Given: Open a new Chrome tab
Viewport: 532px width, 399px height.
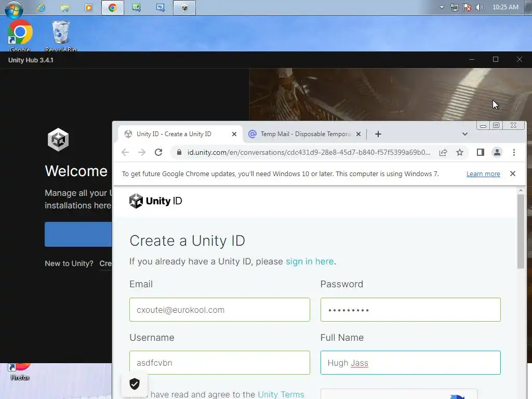Looking at the screenshot, I should click(x=378, y=134).
